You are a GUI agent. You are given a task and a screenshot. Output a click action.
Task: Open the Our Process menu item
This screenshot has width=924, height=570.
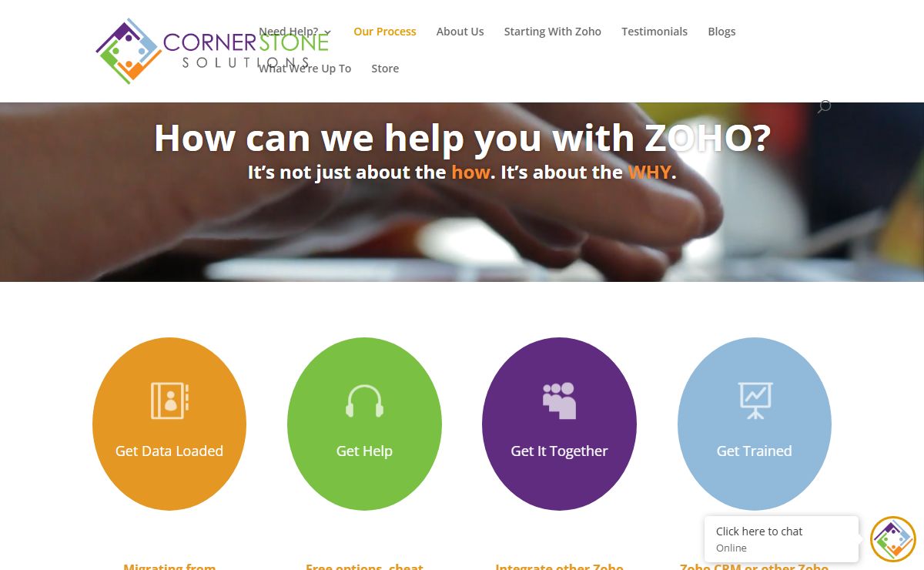(385, 32)
